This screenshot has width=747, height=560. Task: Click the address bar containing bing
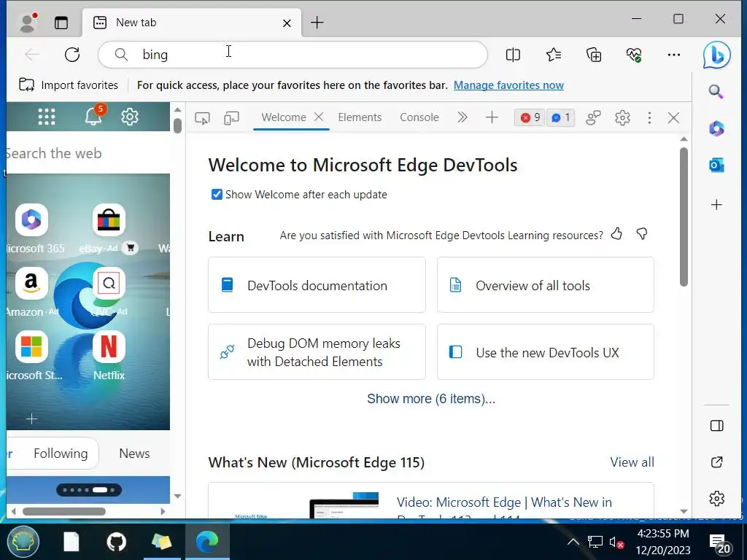click(293, 55)
